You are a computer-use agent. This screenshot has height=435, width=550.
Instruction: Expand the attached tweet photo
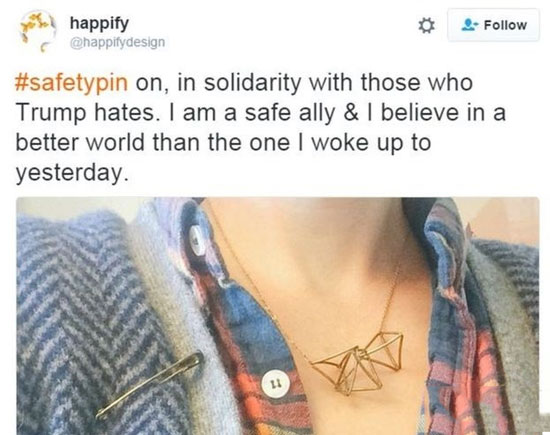point(277,316)
